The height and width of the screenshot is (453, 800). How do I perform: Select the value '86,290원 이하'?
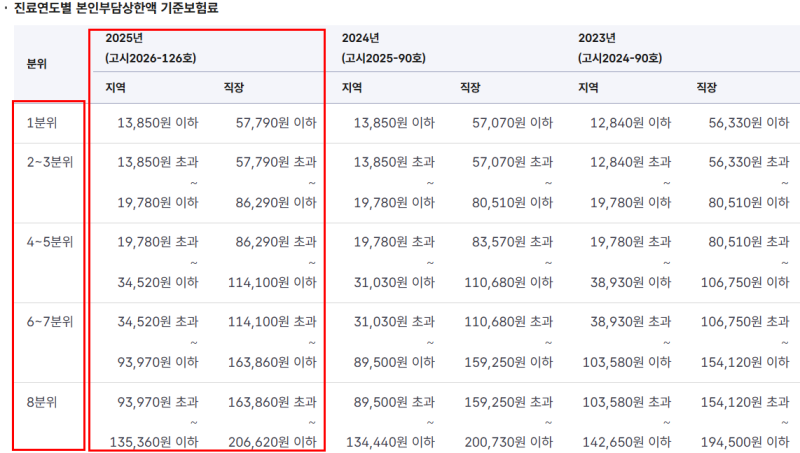(276, 203)
